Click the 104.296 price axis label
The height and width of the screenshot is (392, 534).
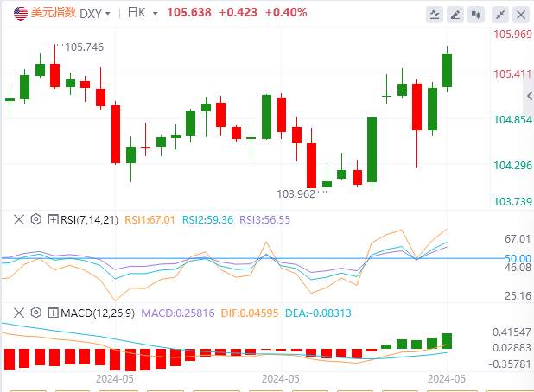click(513, 166)
